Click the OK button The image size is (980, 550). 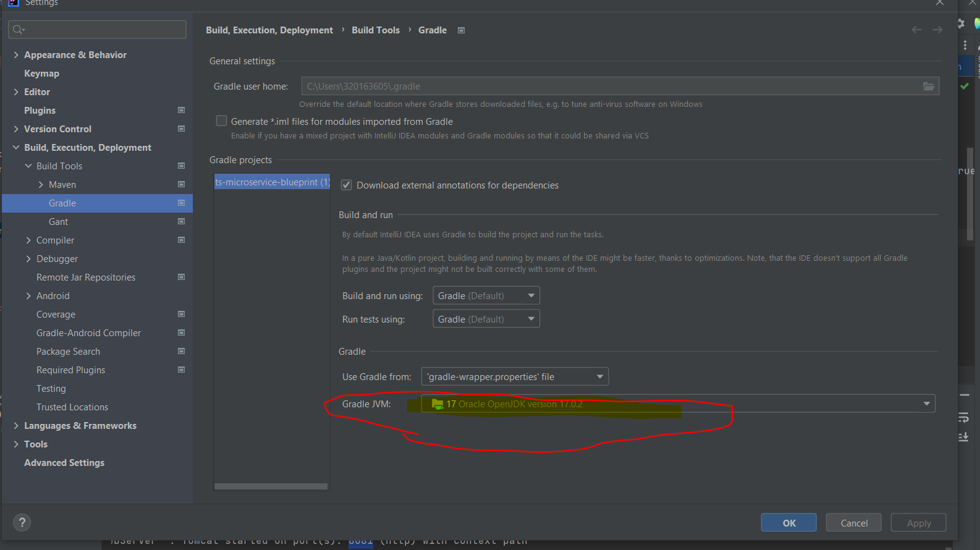(789, 523)
